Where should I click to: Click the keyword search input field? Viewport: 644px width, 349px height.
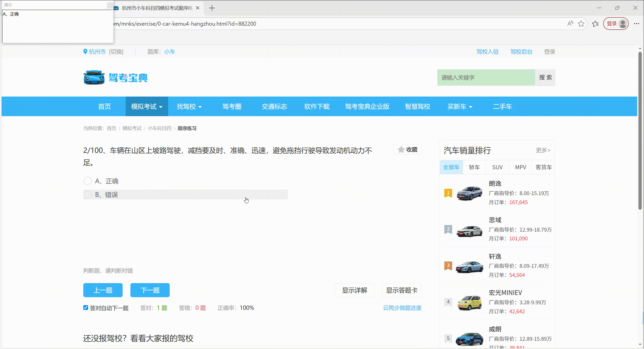point(486,77)
